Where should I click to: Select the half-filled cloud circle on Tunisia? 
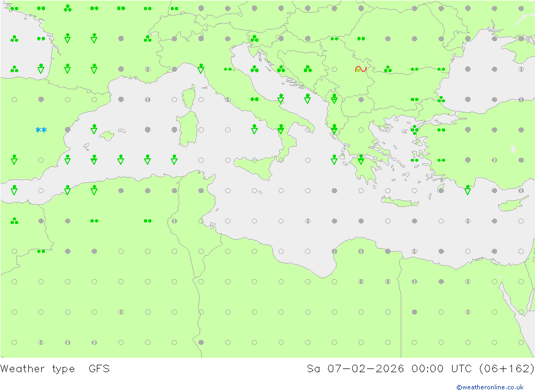click(174, 221)
